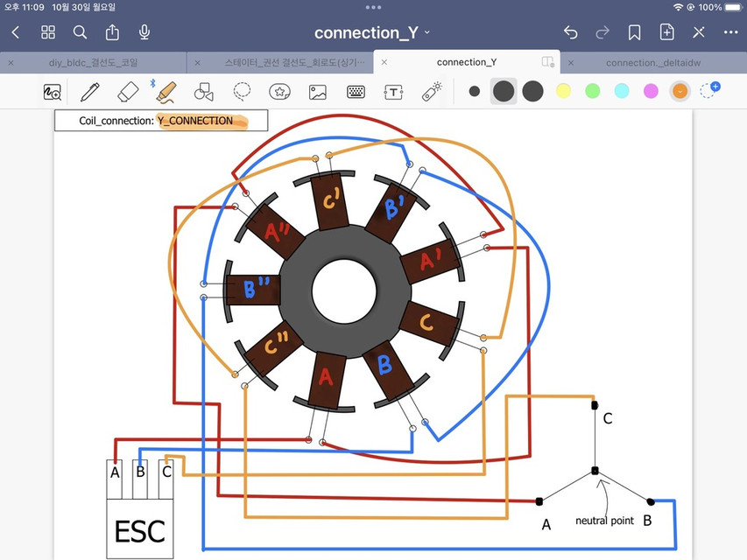
Task: Toggle microphone voice recording
Action: [x=144, y=31]
